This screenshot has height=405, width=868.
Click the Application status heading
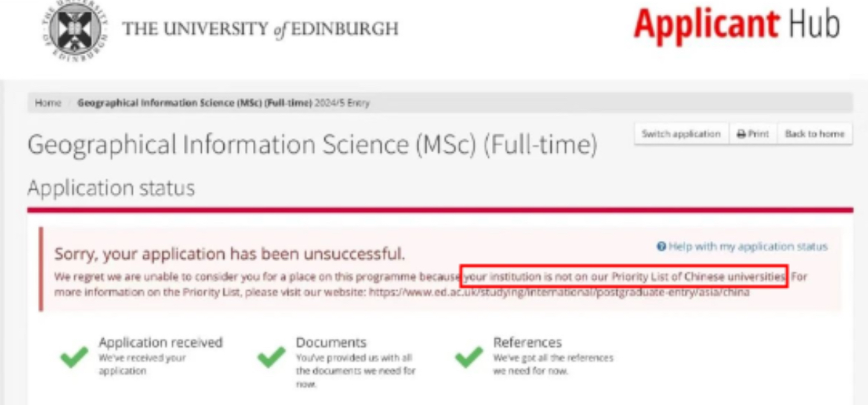[x=111, y=188]
